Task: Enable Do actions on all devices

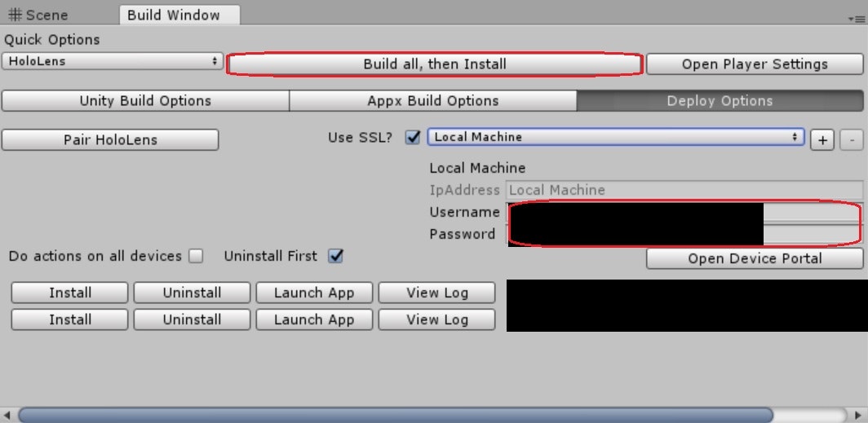Action: pos(196,256)
